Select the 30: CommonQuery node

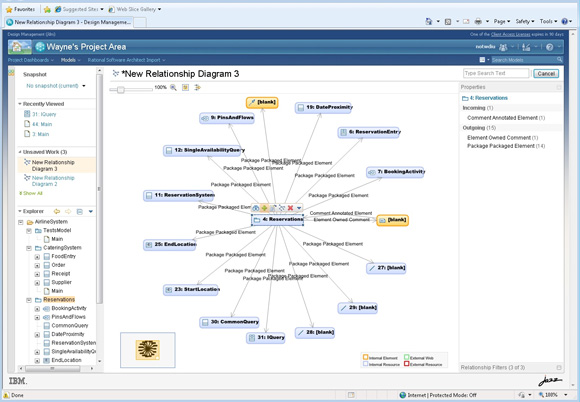[x=229, y=322]
